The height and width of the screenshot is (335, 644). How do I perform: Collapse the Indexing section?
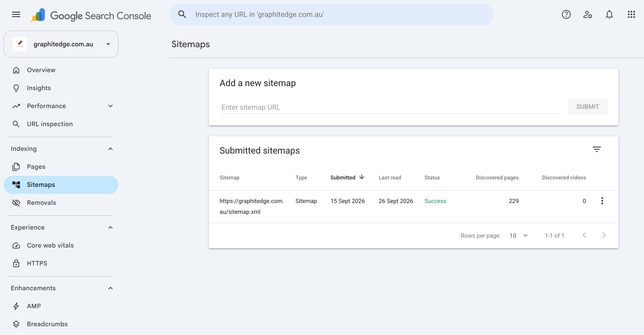click(x=110, y=149)
